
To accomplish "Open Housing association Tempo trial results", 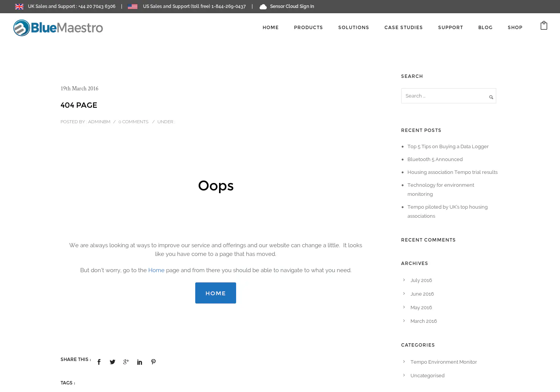I will click(x=453, y=172).
